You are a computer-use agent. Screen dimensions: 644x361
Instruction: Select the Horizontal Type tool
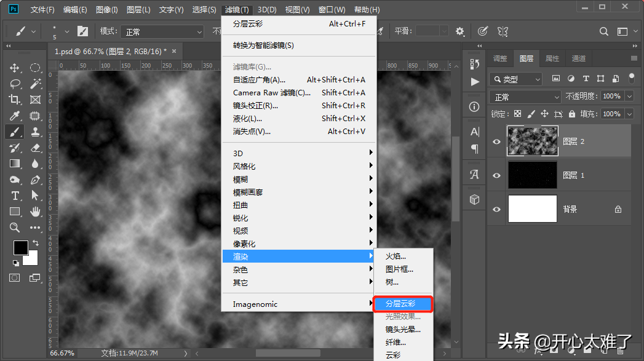tap(15, 196)
